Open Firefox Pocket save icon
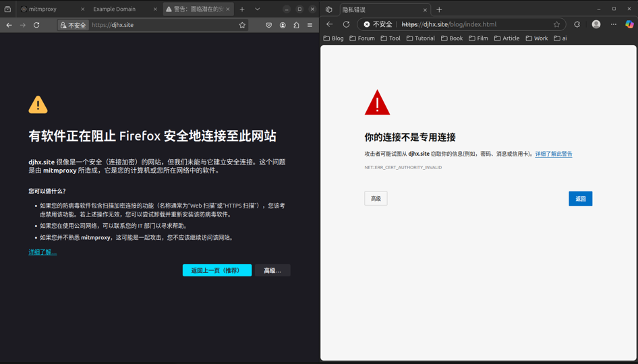 click(x=268, y=25)
